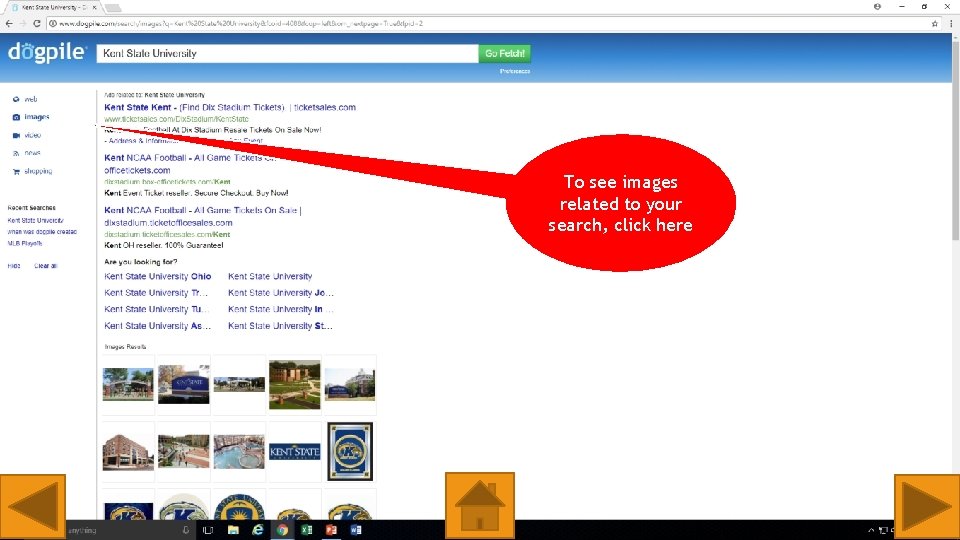Advance with the orange forward arrow
The image size is (960, 540).
[926, 506]
